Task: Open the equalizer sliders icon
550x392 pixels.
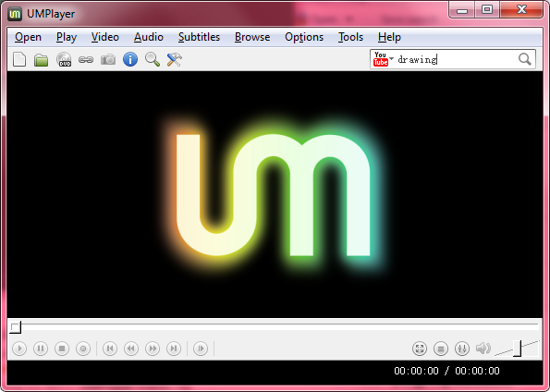Action: click(x=462, y=349)
